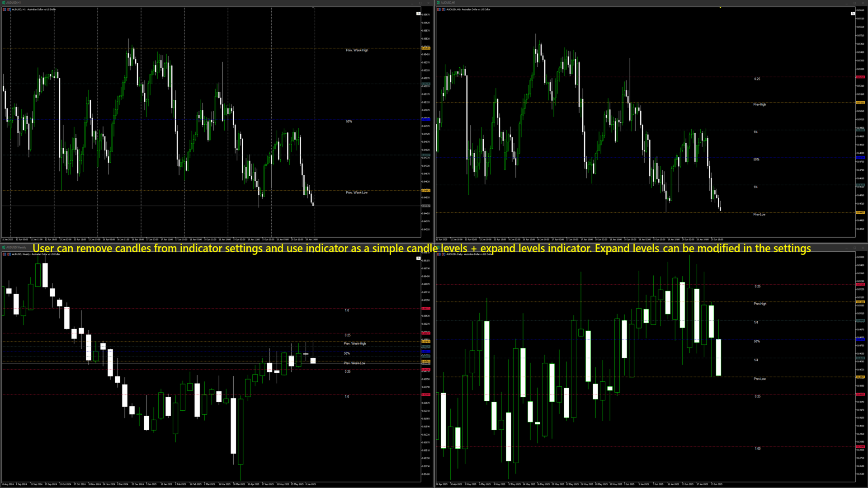Click upper '0.25' label in Weekly chart
868x488 pixels.
348,335
